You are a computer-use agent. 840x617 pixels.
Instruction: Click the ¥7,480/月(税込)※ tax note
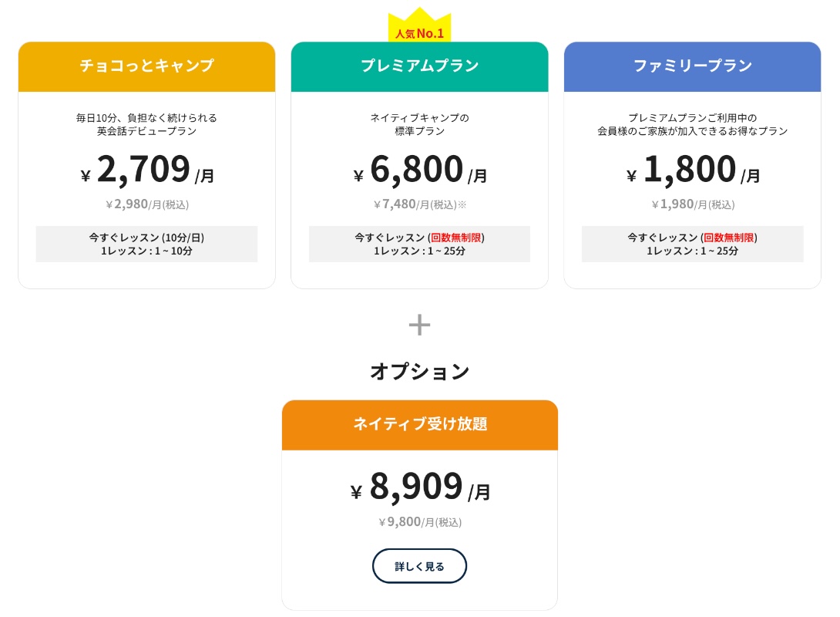point(419,204)
